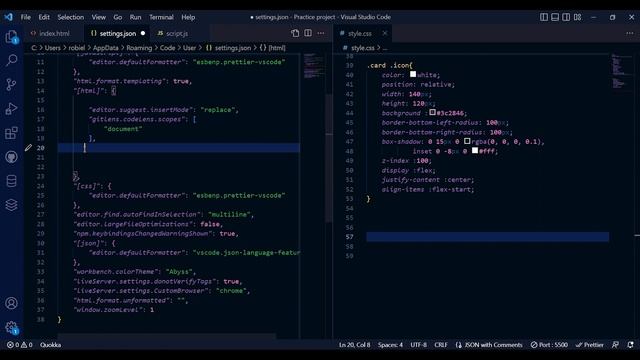Click the Users breadcrumb segment

tap(52, 48)
